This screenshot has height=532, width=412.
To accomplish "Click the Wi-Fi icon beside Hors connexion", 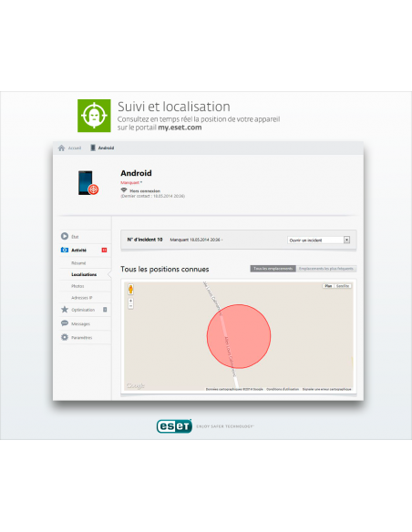I will coord(124,190).
